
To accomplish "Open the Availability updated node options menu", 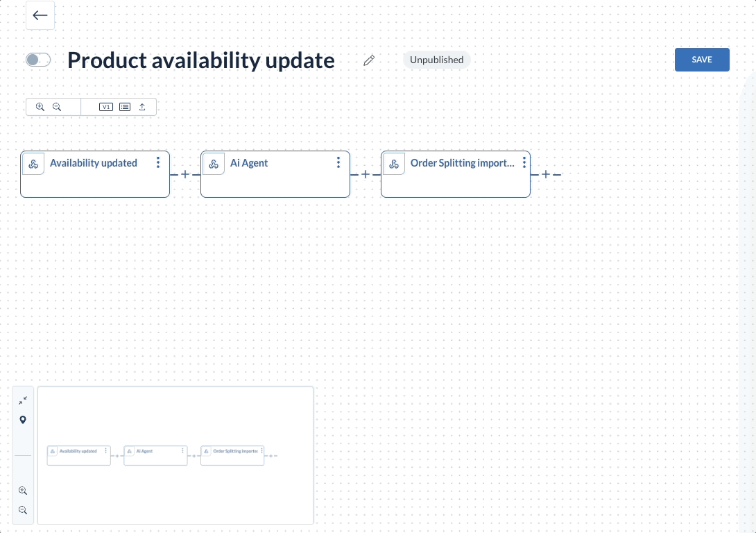I will [158, 162].
